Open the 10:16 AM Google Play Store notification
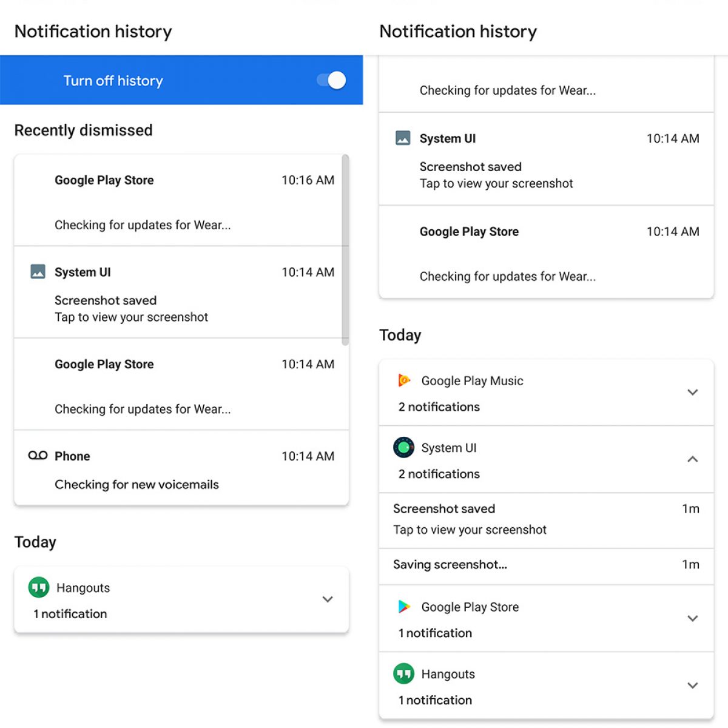728x728 pixels. point(181,201)
